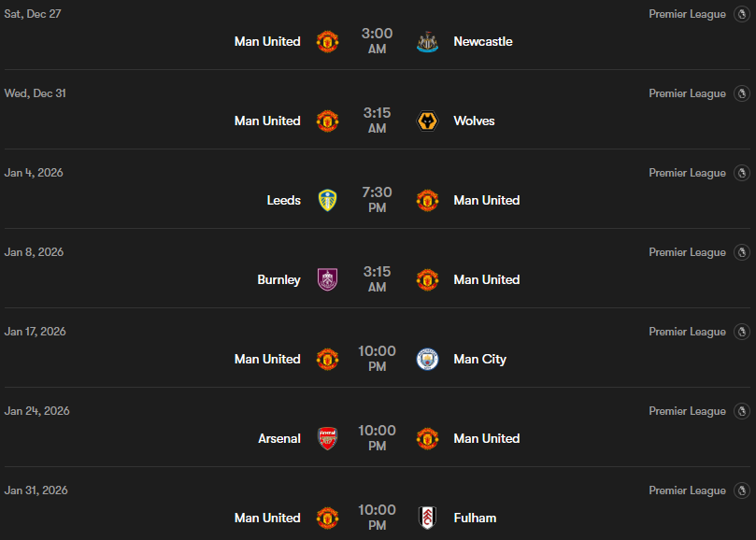Click the Wolves club crest
This screenshot has height=540, width=756.
[x=427, y=121]
